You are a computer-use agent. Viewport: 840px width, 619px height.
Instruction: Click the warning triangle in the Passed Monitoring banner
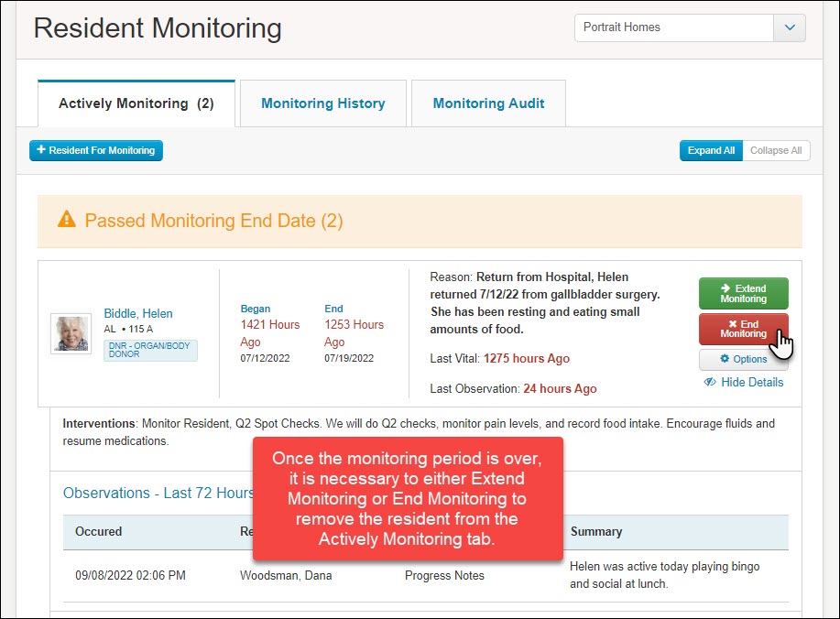[67, 220]
